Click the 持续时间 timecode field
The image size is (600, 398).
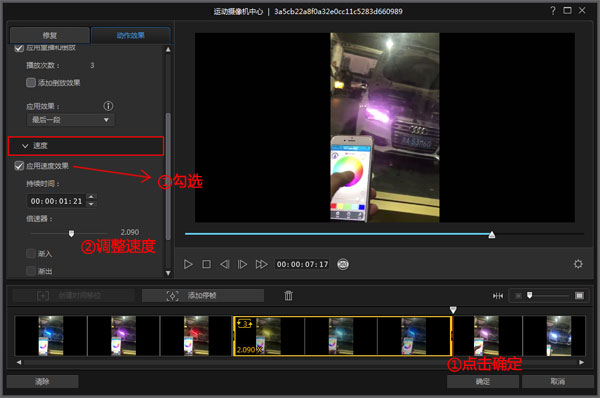pyautogui.click(x=56, y=201)
